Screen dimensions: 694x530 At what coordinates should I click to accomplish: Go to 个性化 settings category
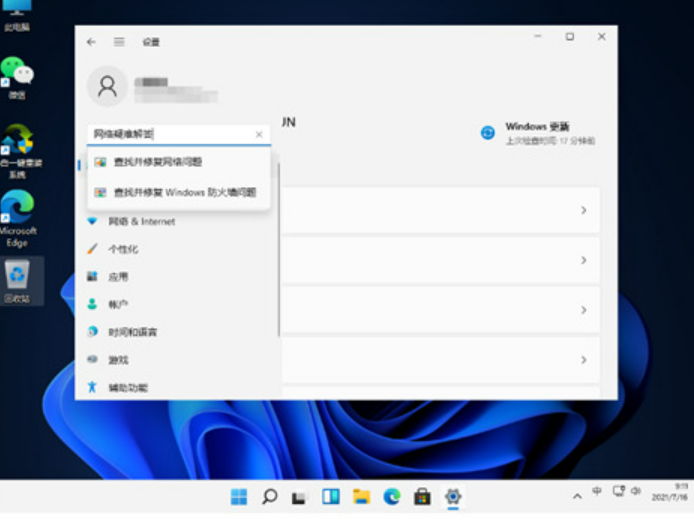tap(123, 249)
